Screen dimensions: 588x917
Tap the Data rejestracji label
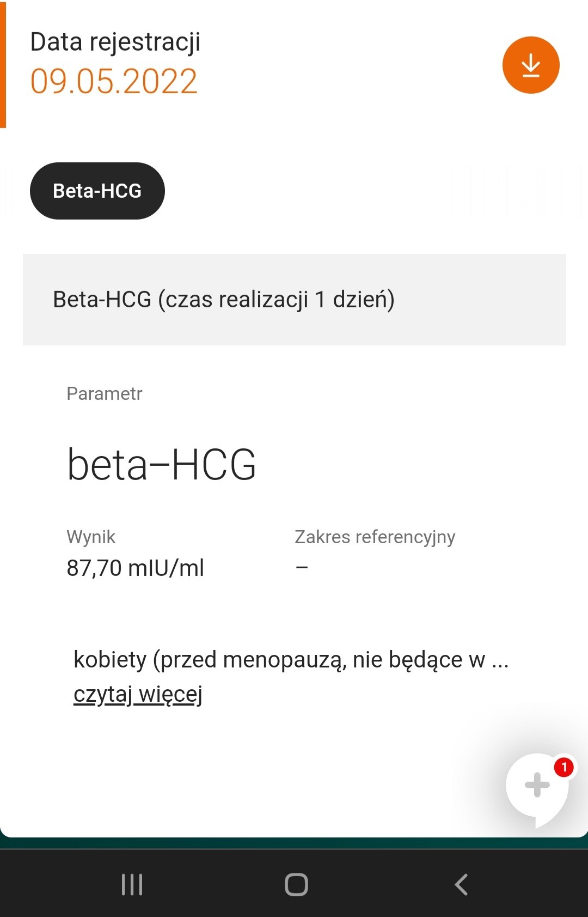115,42
